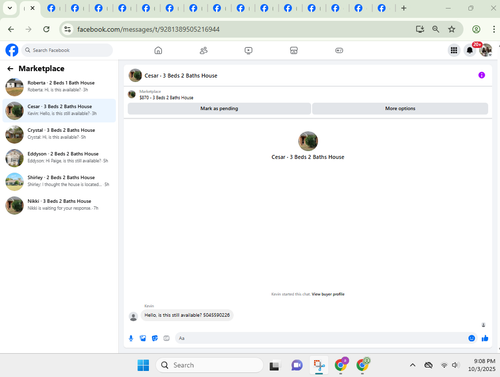This screenshot has width=500, height=377.
Task: Click the Aa message input field
Action: (x=321, y=338)
